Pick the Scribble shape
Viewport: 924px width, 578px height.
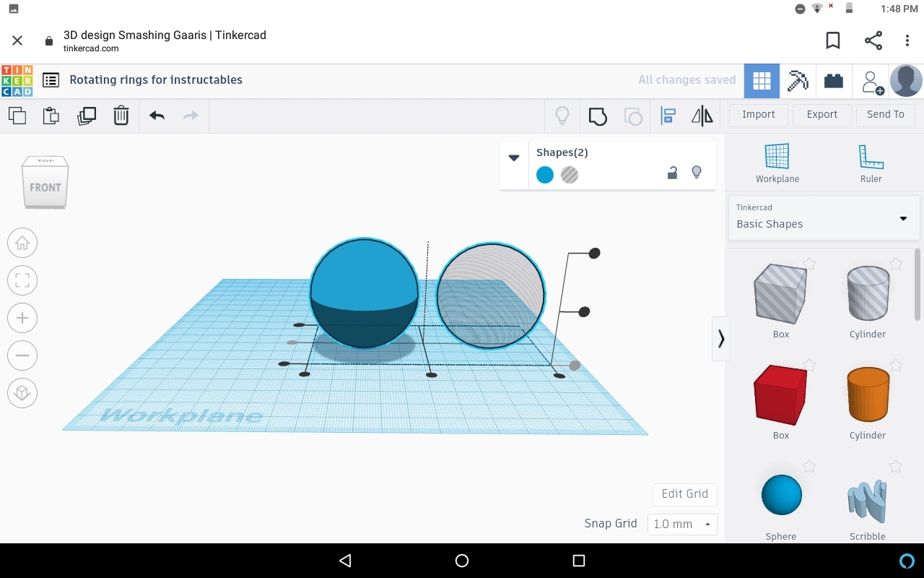pyautogui.click(x=867, y=503)
